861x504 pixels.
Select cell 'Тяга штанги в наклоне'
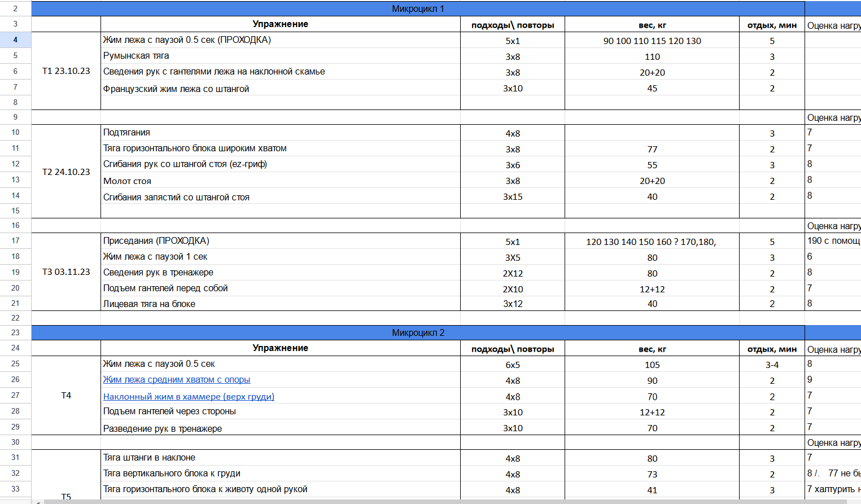point(281,458)
